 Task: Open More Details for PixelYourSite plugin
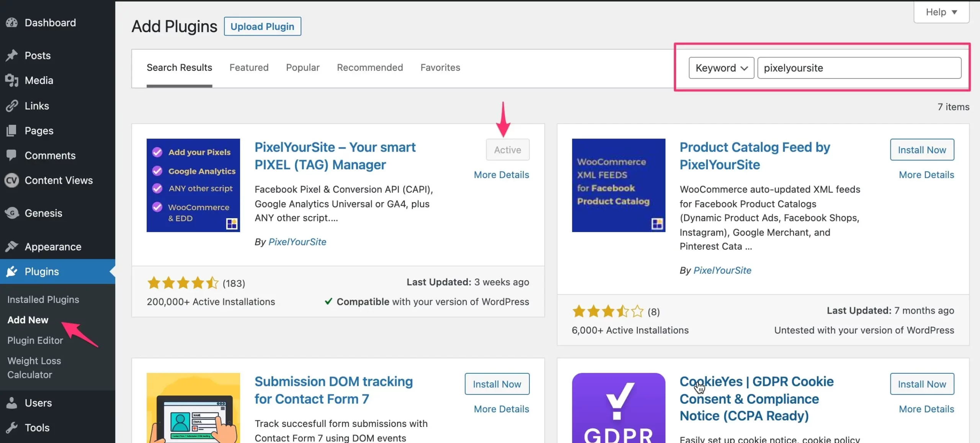(501, 175)
